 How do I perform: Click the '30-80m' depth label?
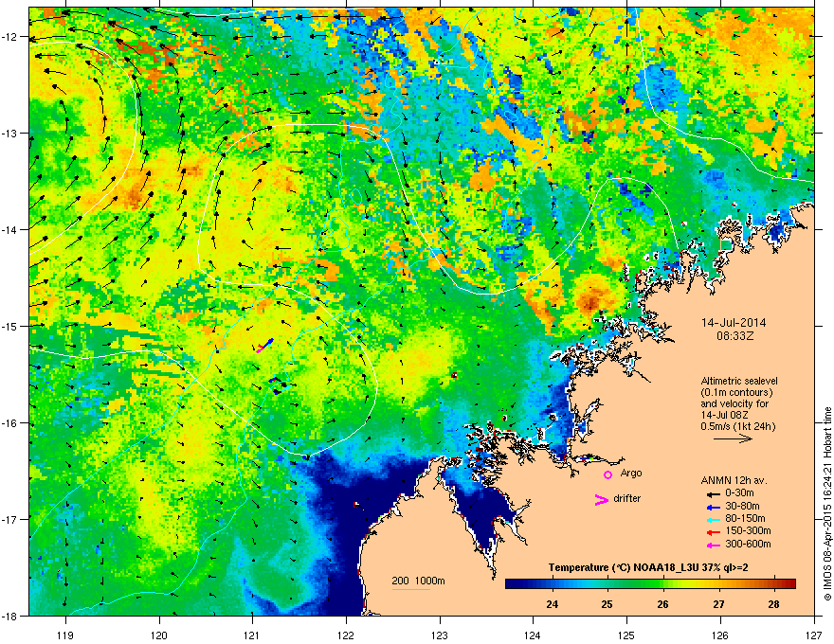coord(742,507)
